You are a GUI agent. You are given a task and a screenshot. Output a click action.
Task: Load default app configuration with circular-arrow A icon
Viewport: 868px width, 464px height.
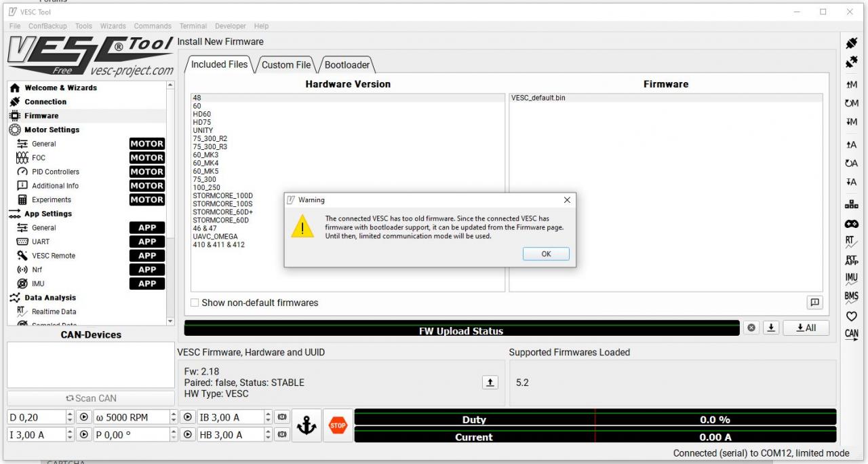pos(852,163)
